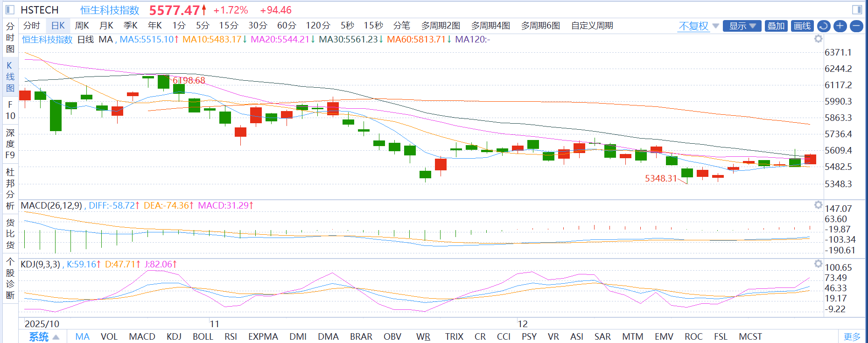Switch to 60分 period
Screen dimensions: 868x343
click(287, 26)
